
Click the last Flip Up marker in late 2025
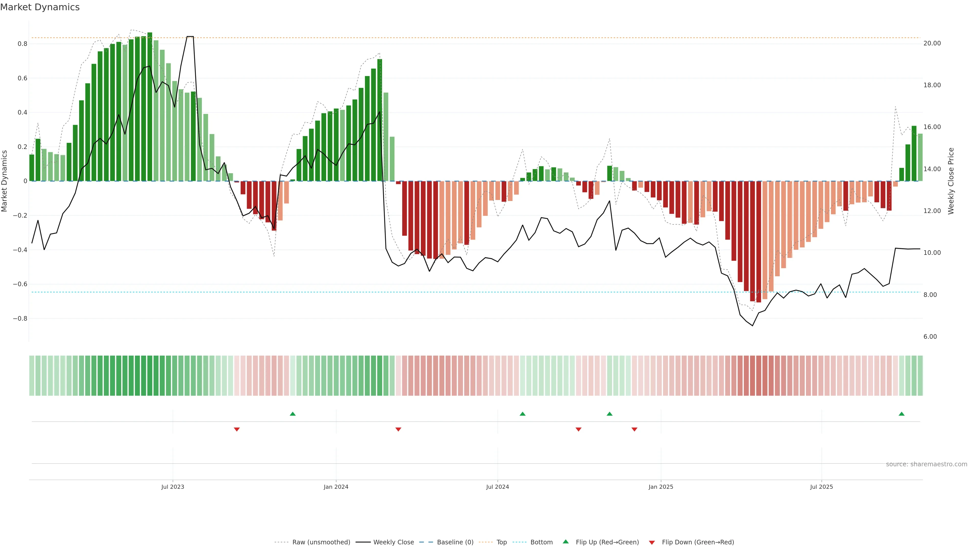[901, 414]
